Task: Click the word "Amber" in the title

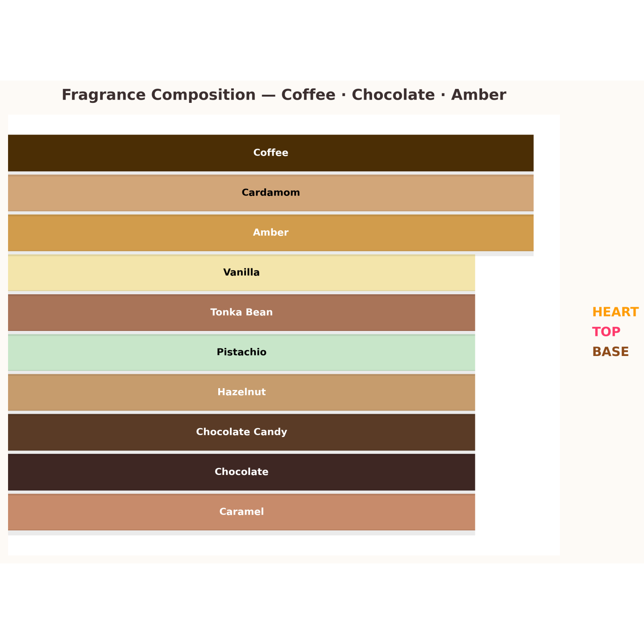Action: point(479,95)
